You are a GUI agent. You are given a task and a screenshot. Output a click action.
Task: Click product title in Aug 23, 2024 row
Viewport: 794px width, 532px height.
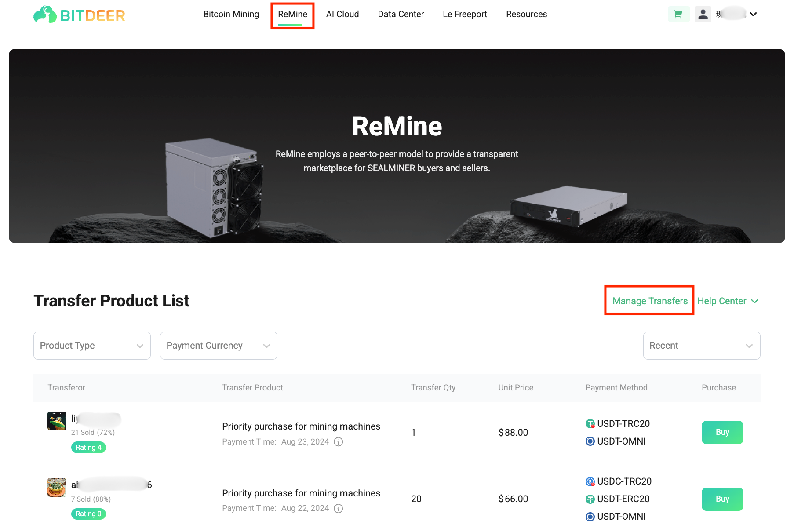[x=301, y=426]
